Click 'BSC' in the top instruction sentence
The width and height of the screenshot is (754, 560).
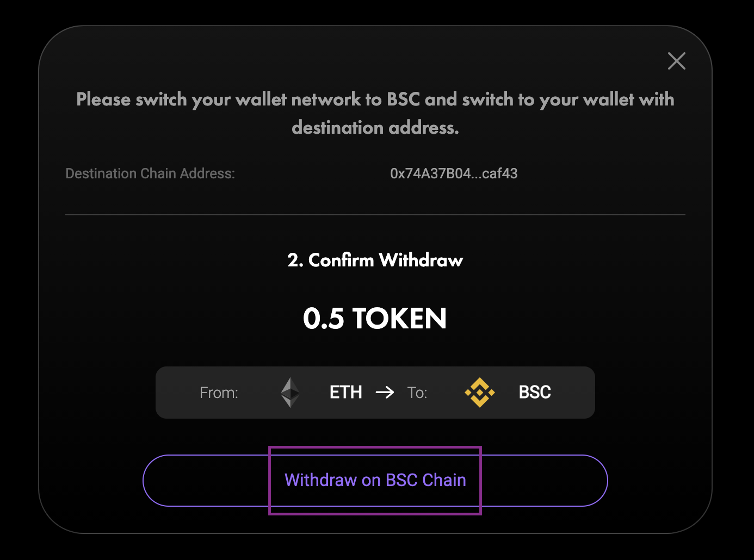point(403,100)
